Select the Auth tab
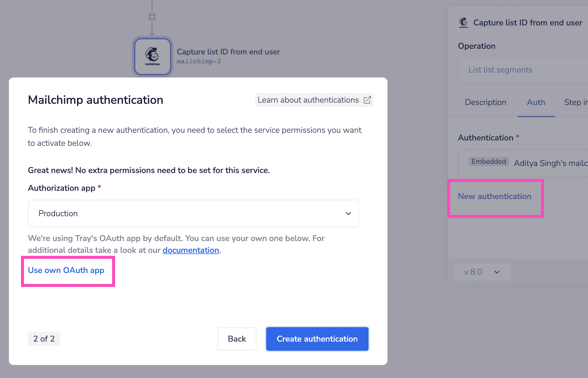Image resolution: width=588 pixels, height=378 pixels. (536, 102)
